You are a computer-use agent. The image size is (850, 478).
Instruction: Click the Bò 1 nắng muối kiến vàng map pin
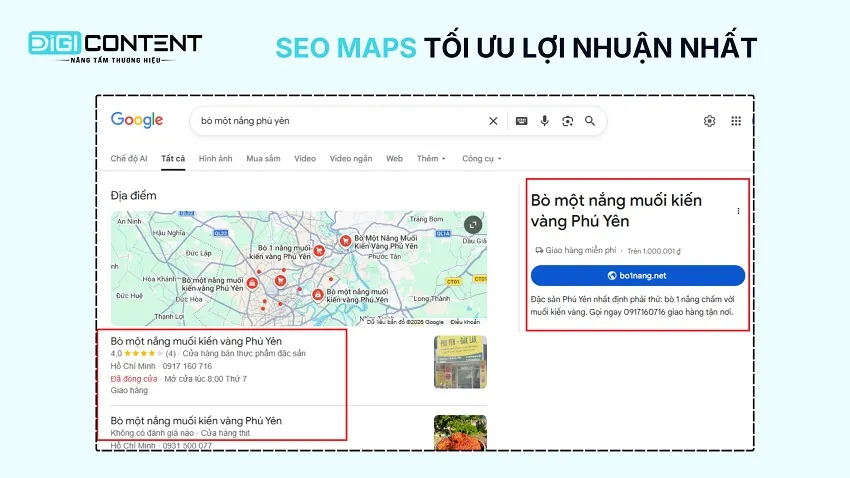click(319, 250)
